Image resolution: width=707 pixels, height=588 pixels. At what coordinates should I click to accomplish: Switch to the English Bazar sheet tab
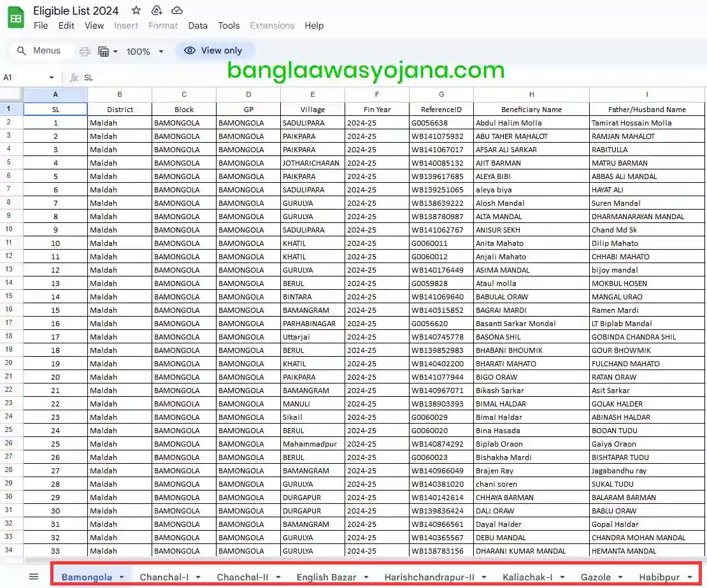[x=327, y=577]
